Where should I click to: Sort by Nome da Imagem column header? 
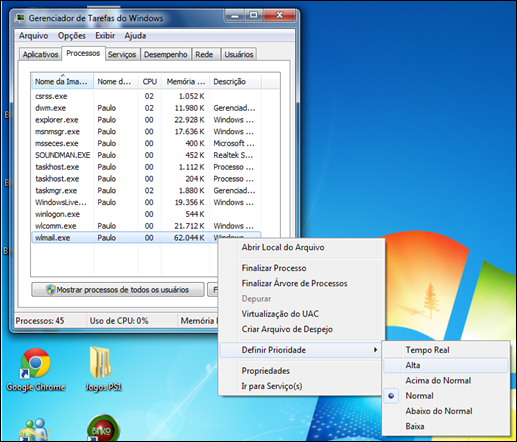click(x=62, y=81)
